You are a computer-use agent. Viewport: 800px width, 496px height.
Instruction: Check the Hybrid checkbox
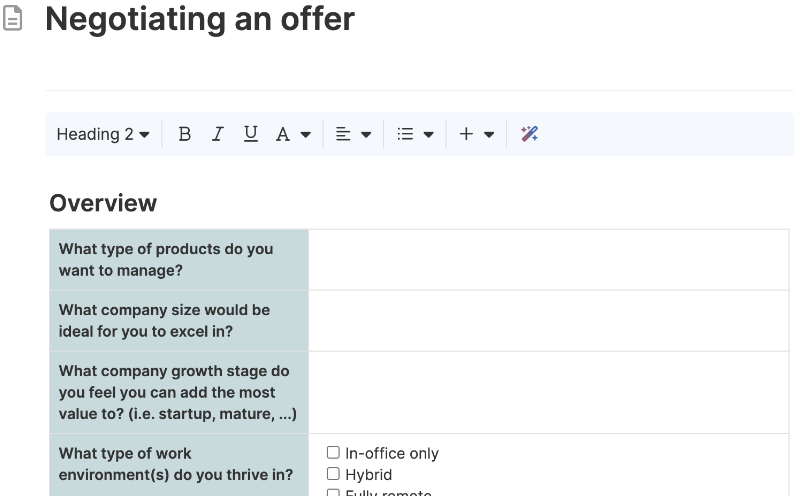coord(334,474)
